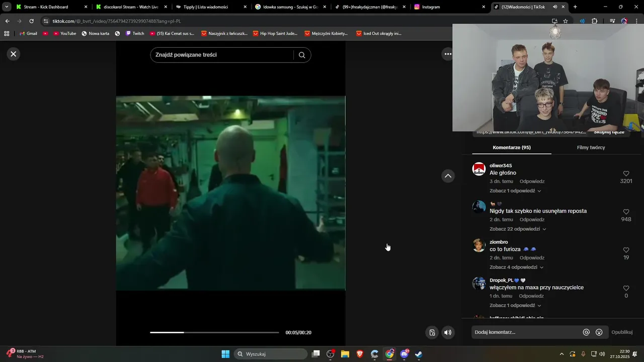The width and height of the screenshot is (644, 362).
Task: Open the 'Iced Out okrągły ini...' bookmark
Action: [x=379, y=34]
